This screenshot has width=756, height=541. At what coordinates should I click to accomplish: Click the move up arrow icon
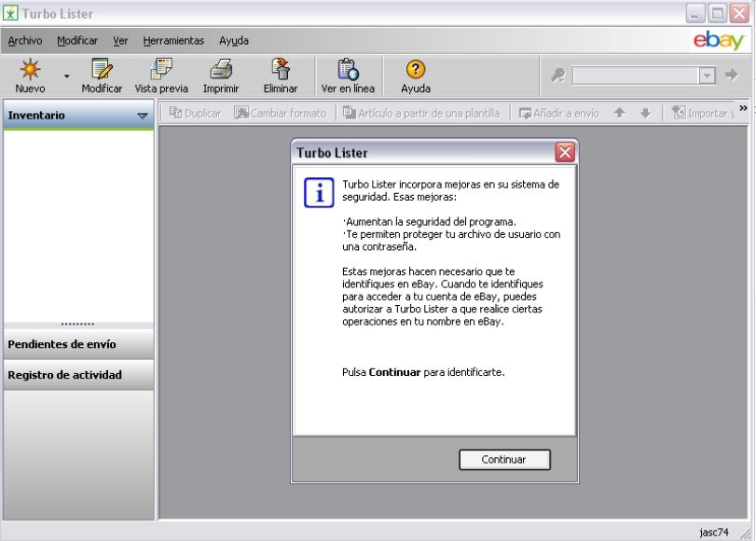coord(620,113)
